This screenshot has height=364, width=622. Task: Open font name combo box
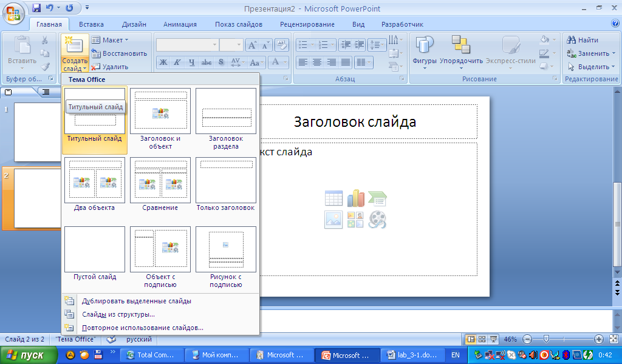tap(187, 45)
